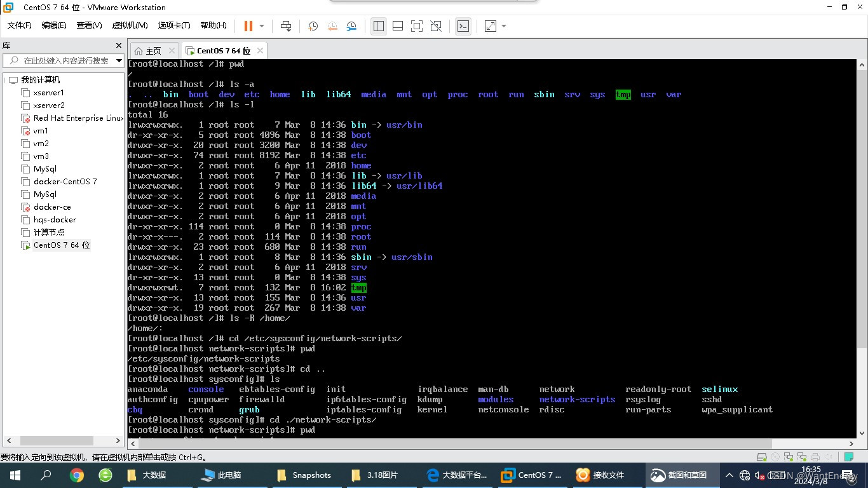Open Chrome from the taskbar
This screenshot has width=868, height=488.
point(77,475)
